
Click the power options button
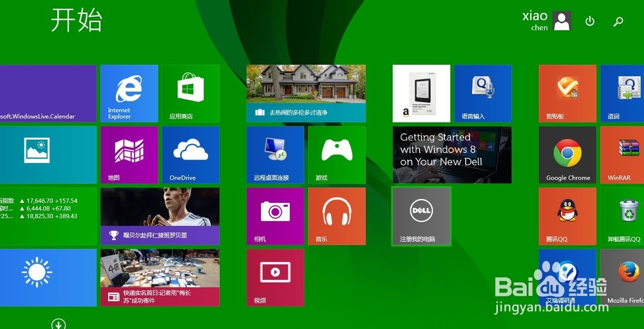click(590, 21)
